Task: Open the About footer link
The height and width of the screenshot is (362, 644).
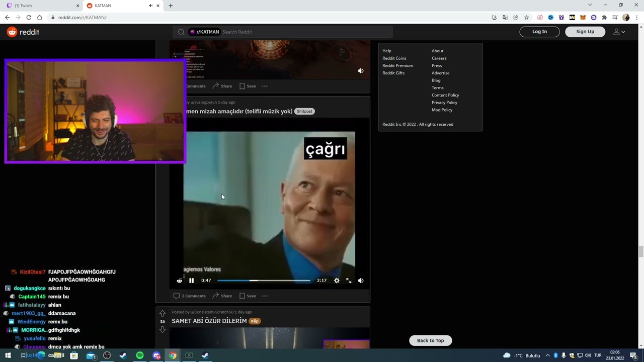Action: tap(438, 51)
